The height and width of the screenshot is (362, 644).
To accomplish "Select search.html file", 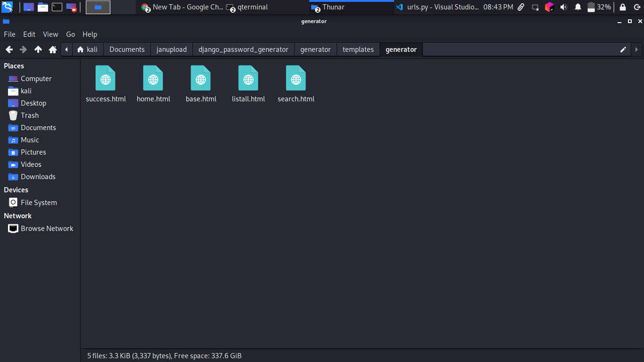I will [x=296, y=84].
